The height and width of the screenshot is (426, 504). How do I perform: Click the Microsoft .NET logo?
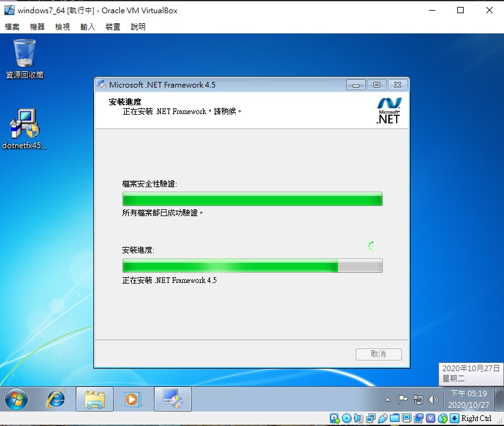coord(389,111)
